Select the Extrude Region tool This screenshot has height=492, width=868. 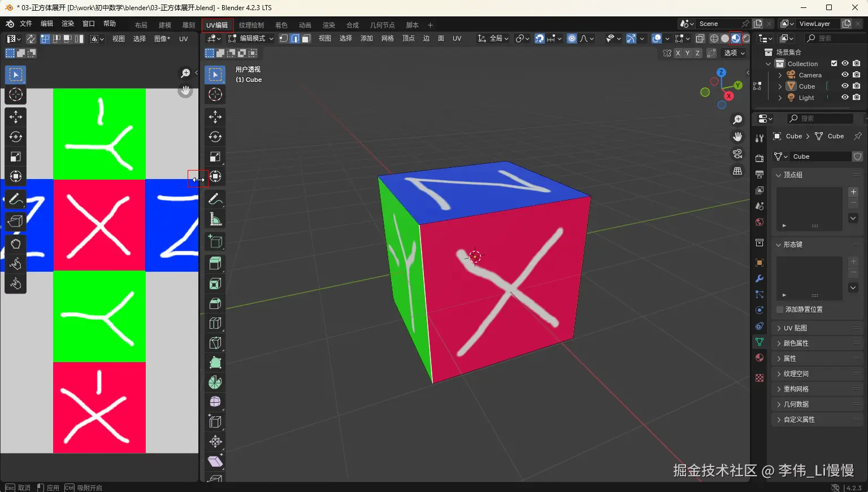215,263
